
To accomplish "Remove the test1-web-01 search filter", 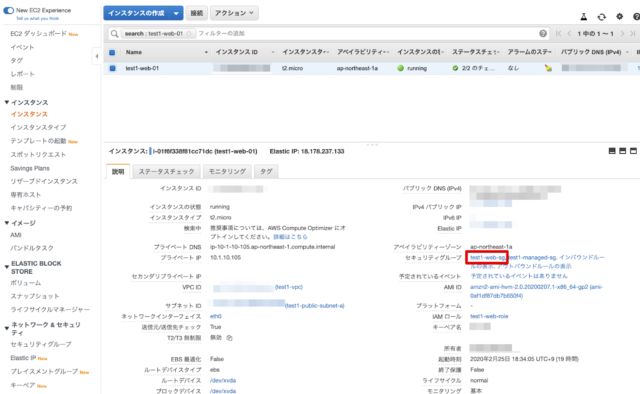I will pyautogui.click(x=189, y=33).
